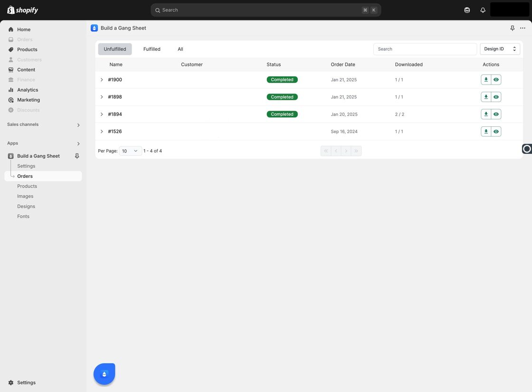Expand Sales channels section
The width and height of the screenshot is (532, 392).
coord(78,125)
